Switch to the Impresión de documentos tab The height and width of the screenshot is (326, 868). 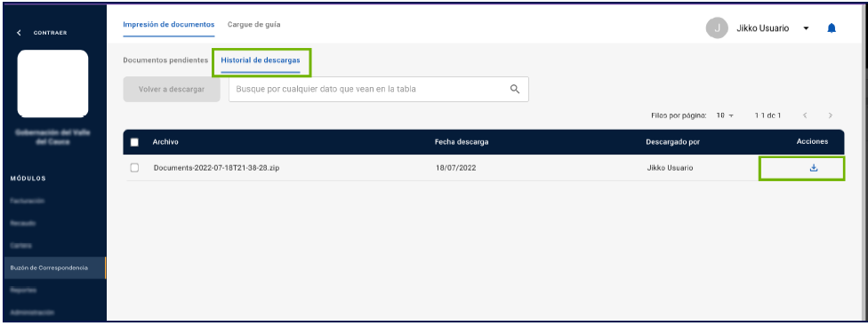169,25
